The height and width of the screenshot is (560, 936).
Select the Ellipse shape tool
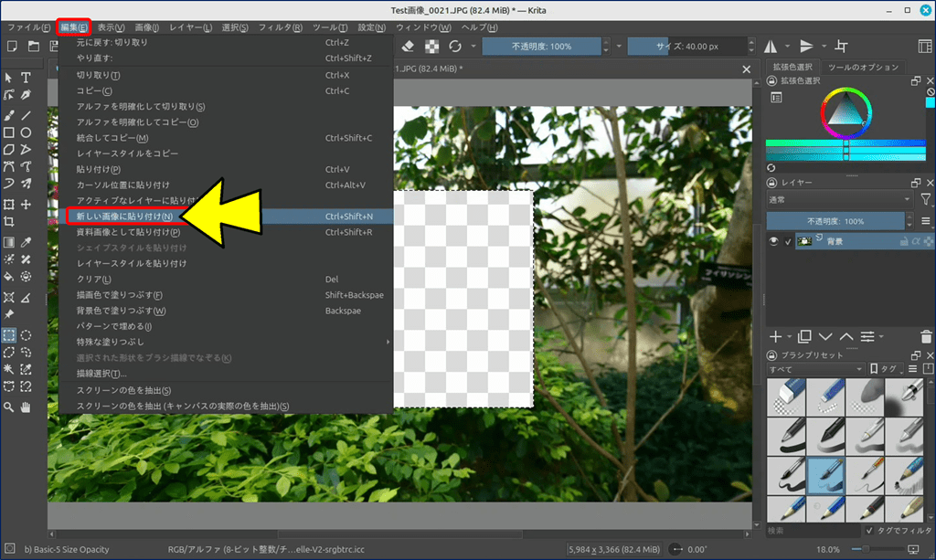pos(27,132)
